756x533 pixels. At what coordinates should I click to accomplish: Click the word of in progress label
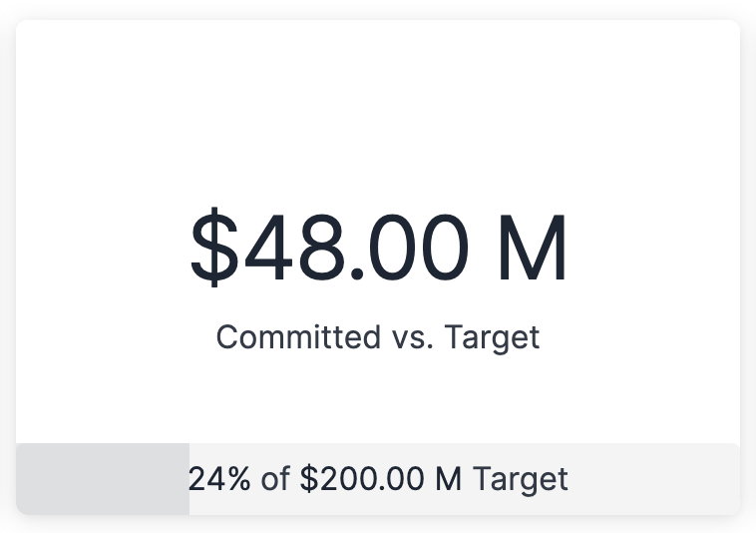tap(275, 479)
